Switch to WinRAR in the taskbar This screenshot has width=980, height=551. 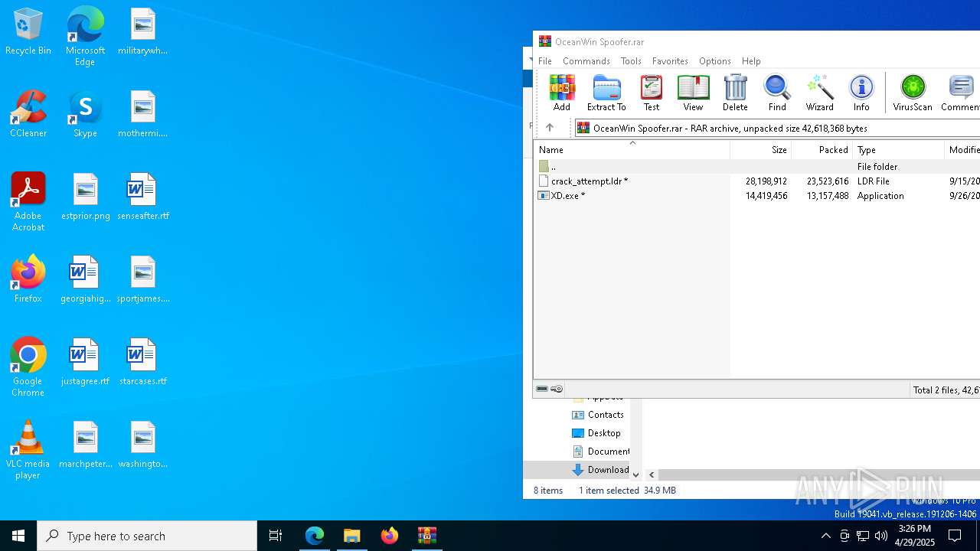[427, 536]
